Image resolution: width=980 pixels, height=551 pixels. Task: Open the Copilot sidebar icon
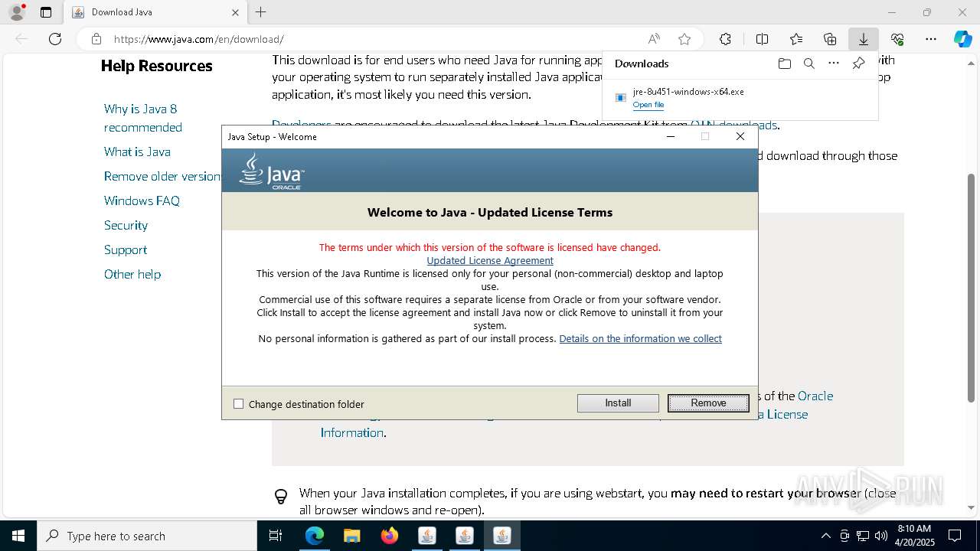[x=962, y=39]
